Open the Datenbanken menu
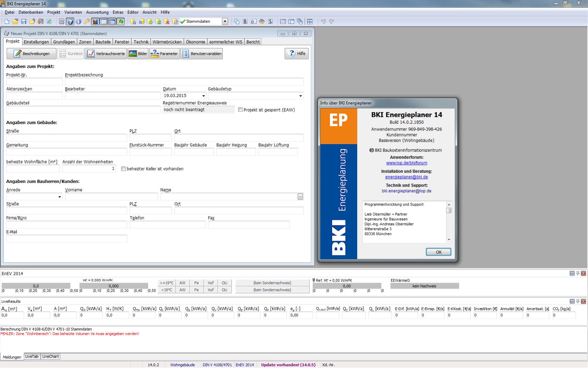The width and height of the screenshot is (588, 368). pos(31,12)
